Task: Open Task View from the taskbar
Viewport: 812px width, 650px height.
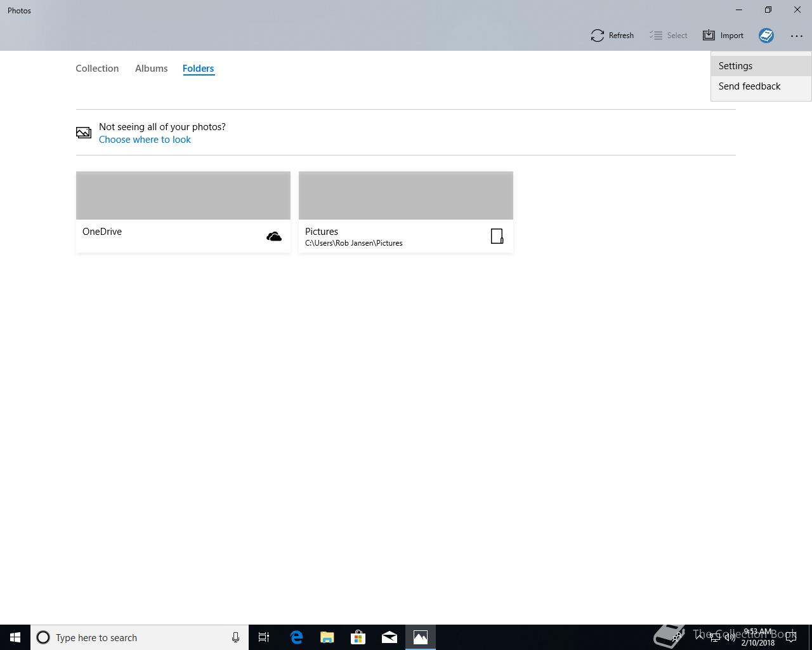Action: (264, 637)
